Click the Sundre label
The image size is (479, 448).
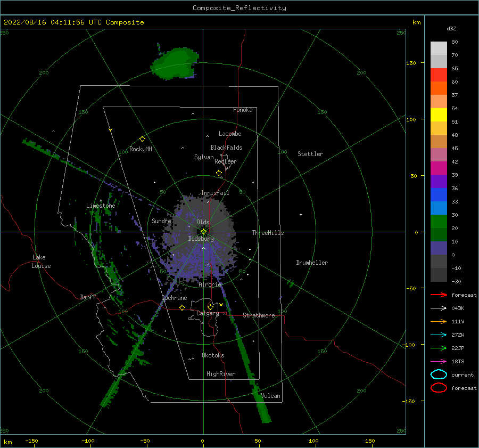[x=161, y=221]
